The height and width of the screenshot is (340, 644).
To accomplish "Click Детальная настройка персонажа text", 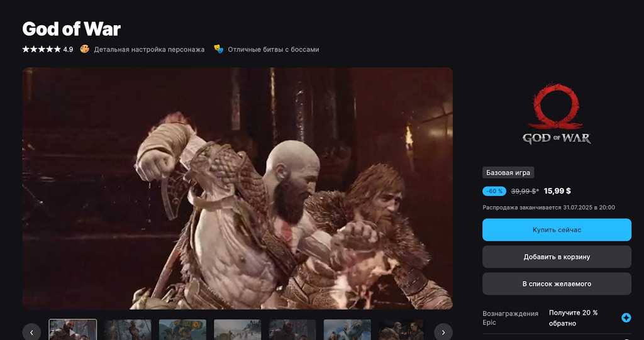I will click(x=149, y=49).
